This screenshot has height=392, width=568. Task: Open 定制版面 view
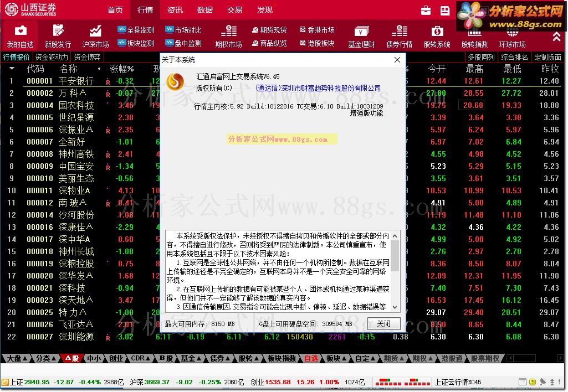tap(547, 57)
